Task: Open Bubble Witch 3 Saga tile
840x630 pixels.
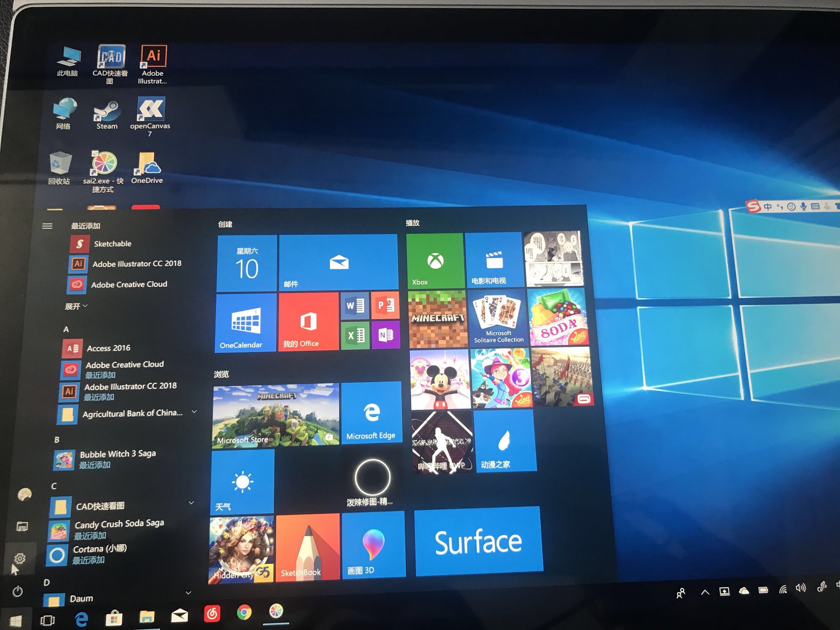Action: (x=501, y=378)
